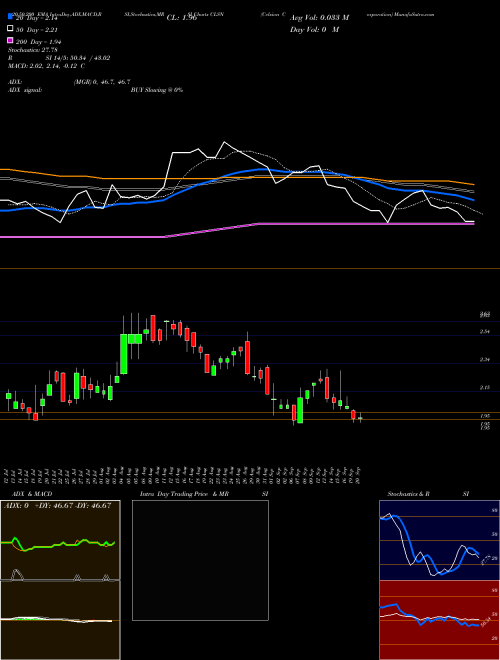500x660 pixels.
Task: Open the blue Stochastics chart panel
Action: [439, 540]
